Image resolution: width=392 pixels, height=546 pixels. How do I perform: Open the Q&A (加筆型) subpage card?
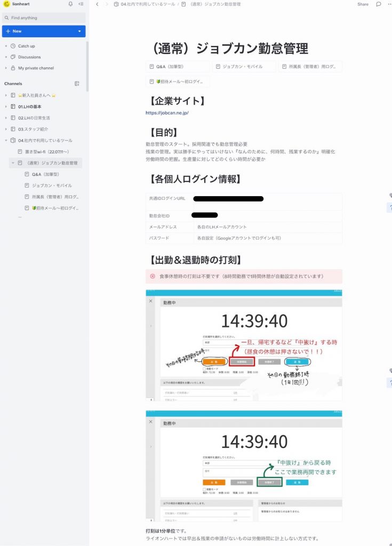point(178,67)
